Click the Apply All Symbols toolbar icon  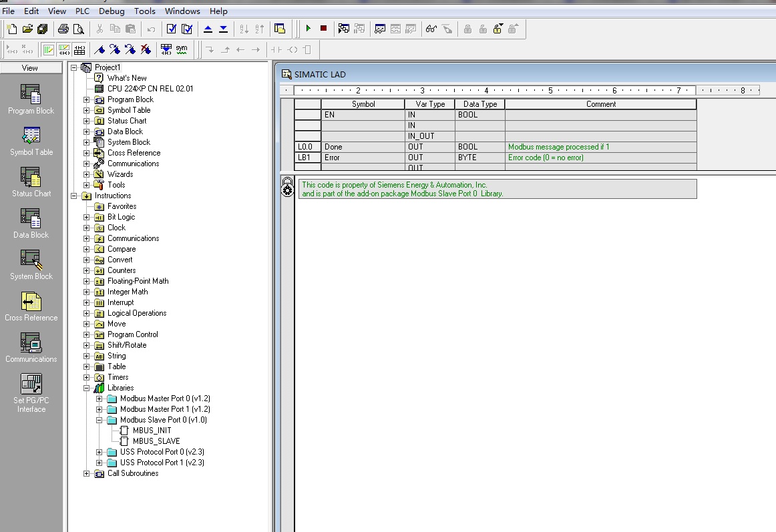(166, 49)
